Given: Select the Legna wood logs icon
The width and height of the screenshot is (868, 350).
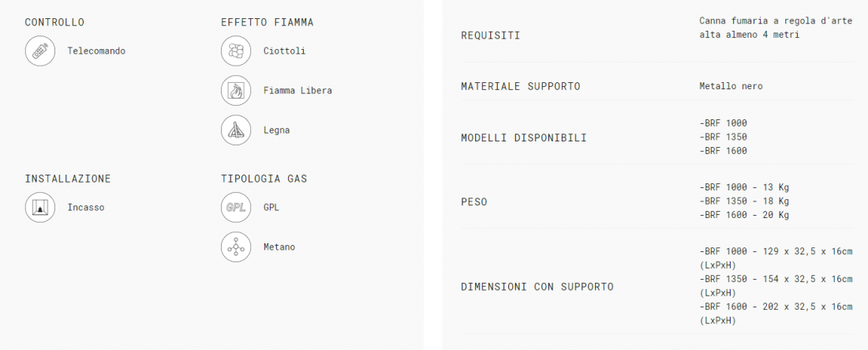Looking at the screenshot, I should 236,130.
